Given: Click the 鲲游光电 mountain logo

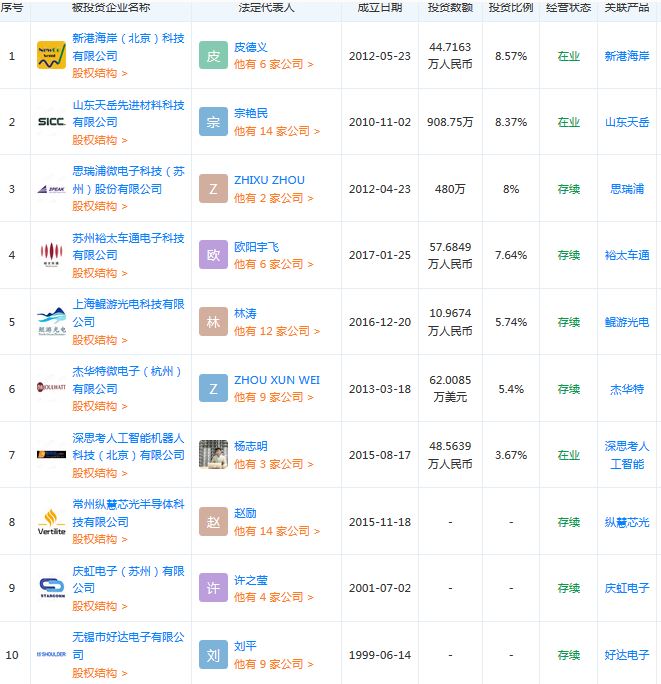Looking at the screenshot, I should point(51,321).
